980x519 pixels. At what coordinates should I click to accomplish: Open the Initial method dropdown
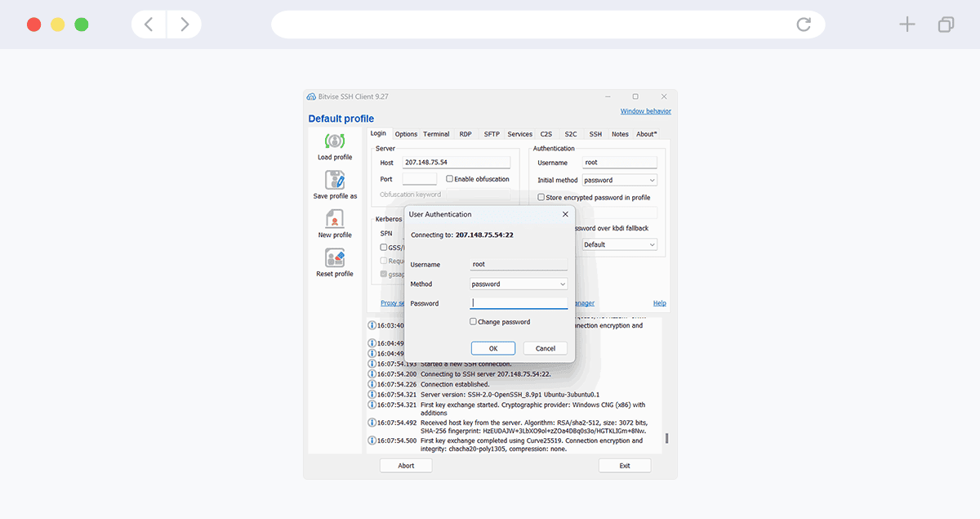620,181
